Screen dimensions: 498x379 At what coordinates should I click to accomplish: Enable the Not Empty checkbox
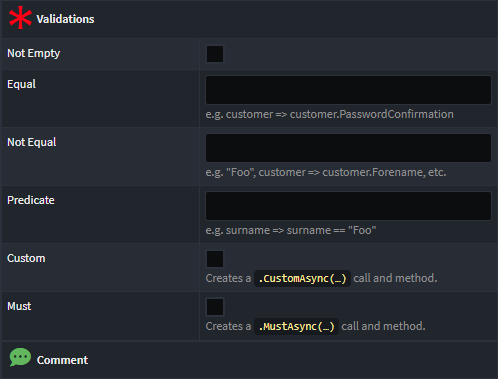click(x=215, y=54)
